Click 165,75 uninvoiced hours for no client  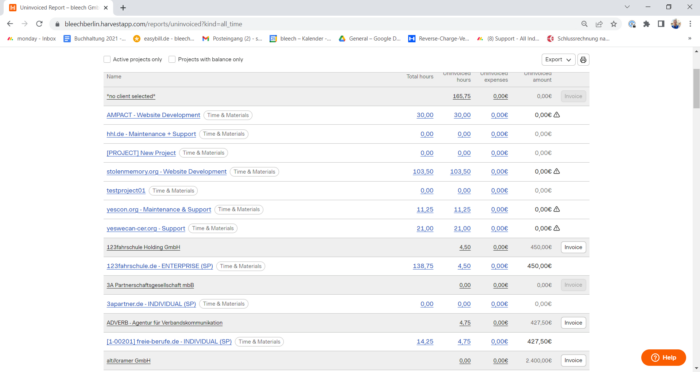pos(462,96)
